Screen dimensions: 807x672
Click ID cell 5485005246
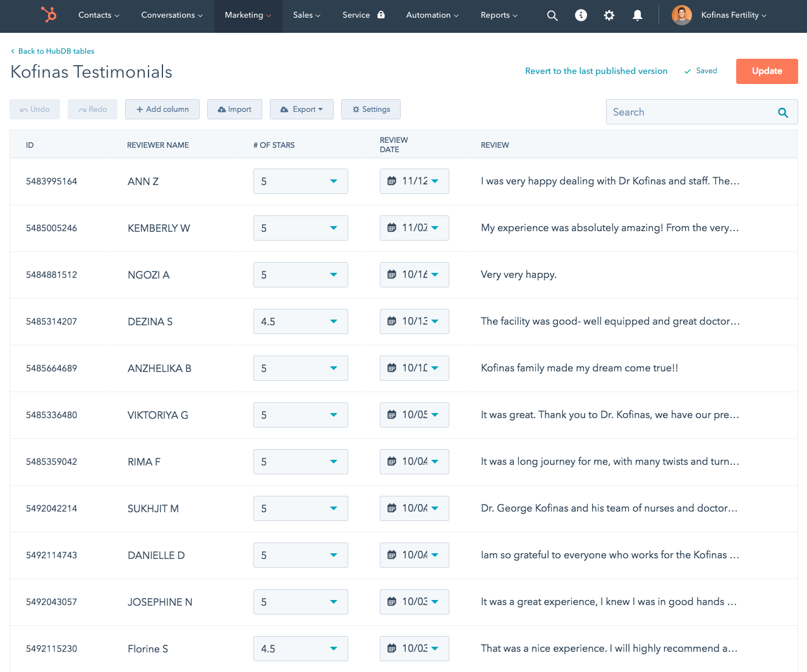coord(51,228)
